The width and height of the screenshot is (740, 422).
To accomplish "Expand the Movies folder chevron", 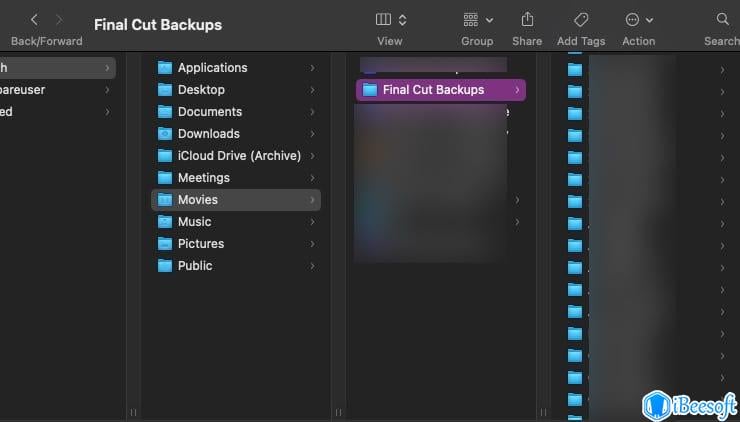I will (312, 200).
